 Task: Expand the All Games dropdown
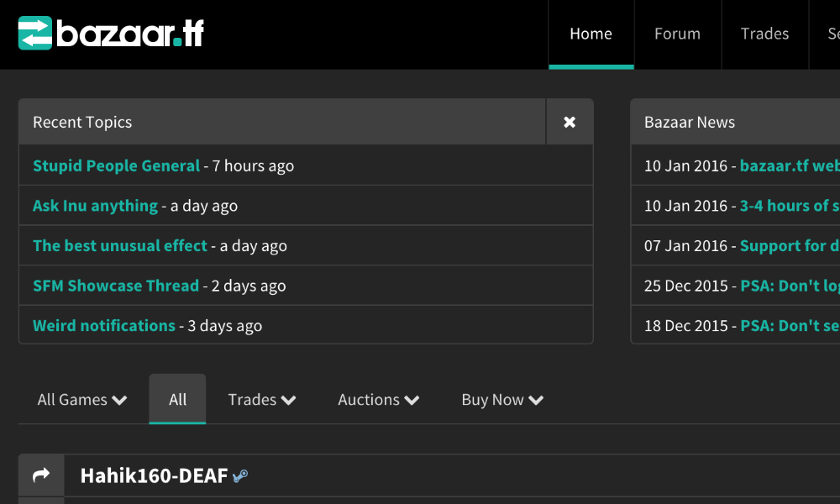81,400
